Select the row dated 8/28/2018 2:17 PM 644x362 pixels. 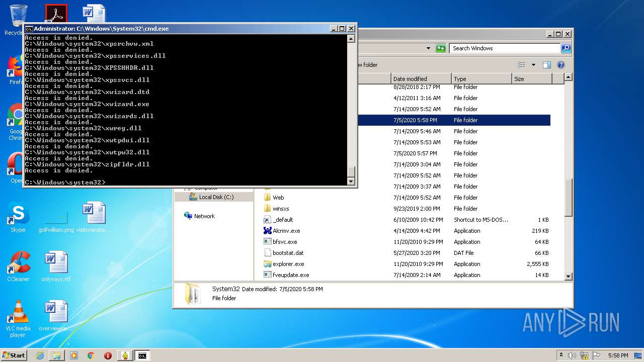pos(454,87)
